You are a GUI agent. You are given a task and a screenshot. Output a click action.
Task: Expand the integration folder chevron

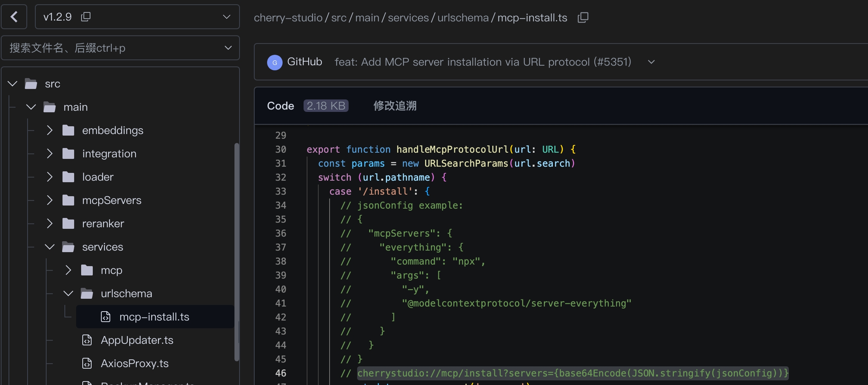(x=50, y=153)
